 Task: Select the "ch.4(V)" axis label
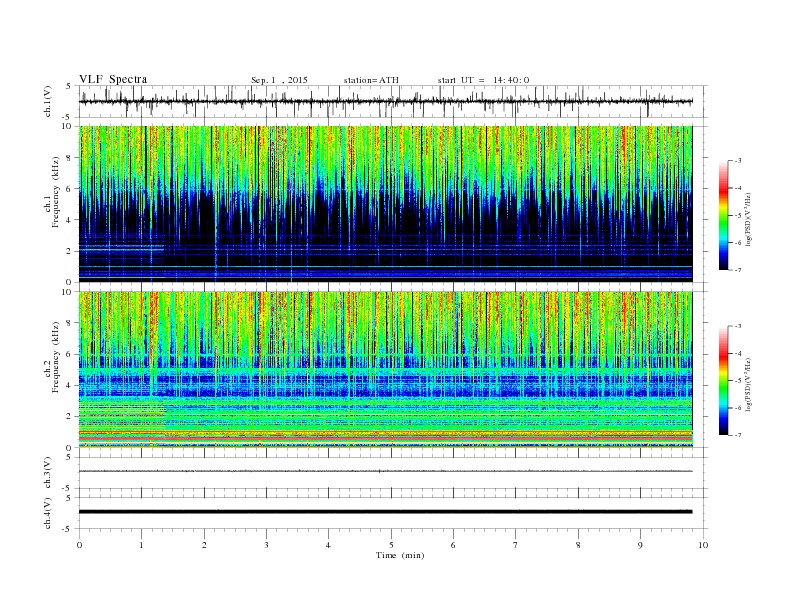48,513
